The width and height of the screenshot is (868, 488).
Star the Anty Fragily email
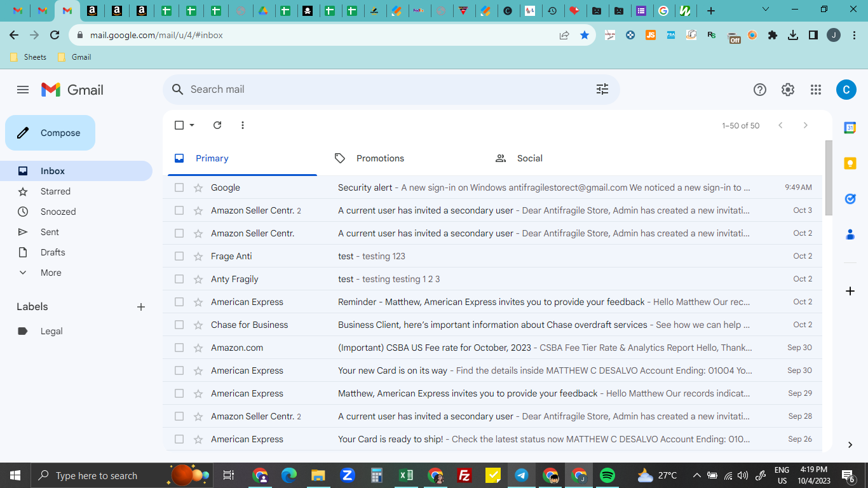click(x=198, y=279)
